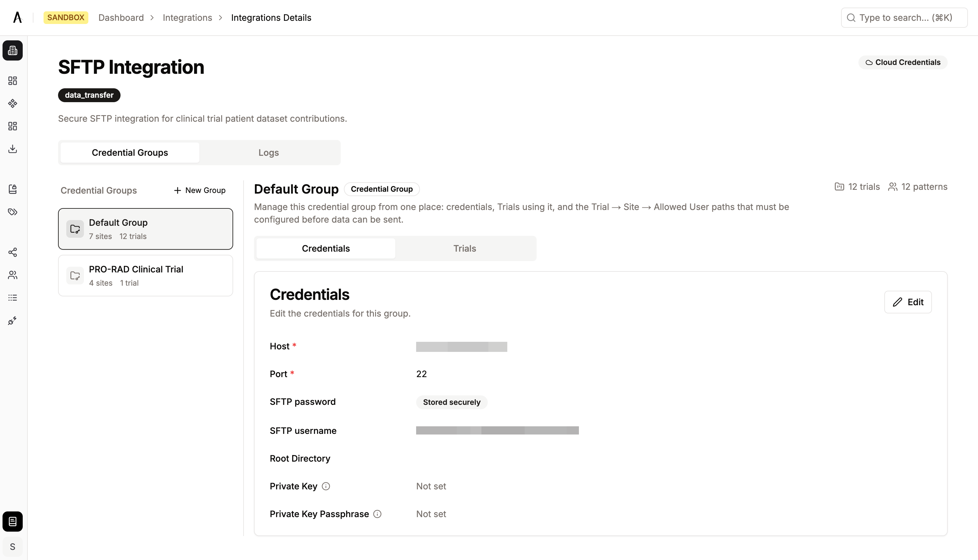Switch to the Logs tab
This screenshot has height=560, width=978.
tap(268, 153)
